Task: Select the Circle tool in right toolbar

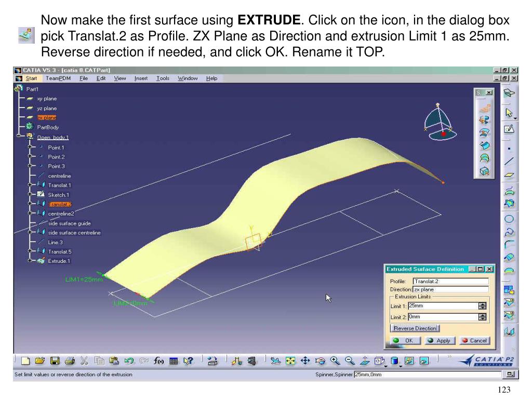Action: (509, 219)
